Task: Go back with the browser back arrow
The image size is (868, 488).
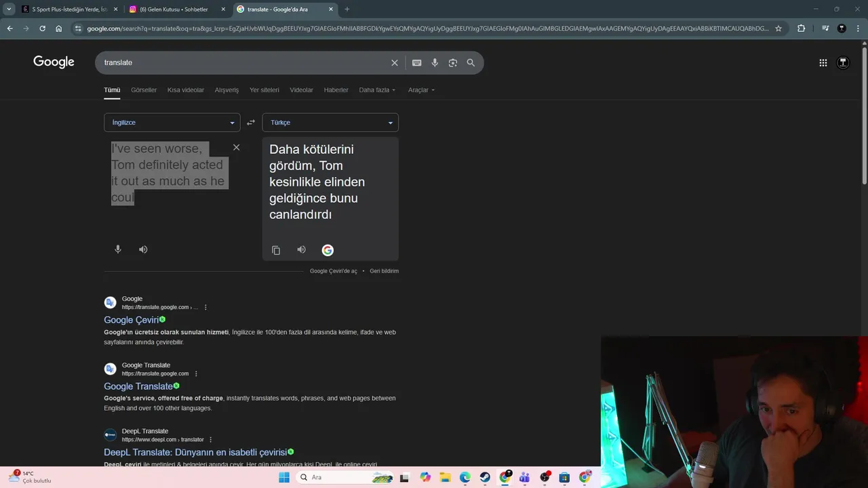Action: (x=9, y=28)
